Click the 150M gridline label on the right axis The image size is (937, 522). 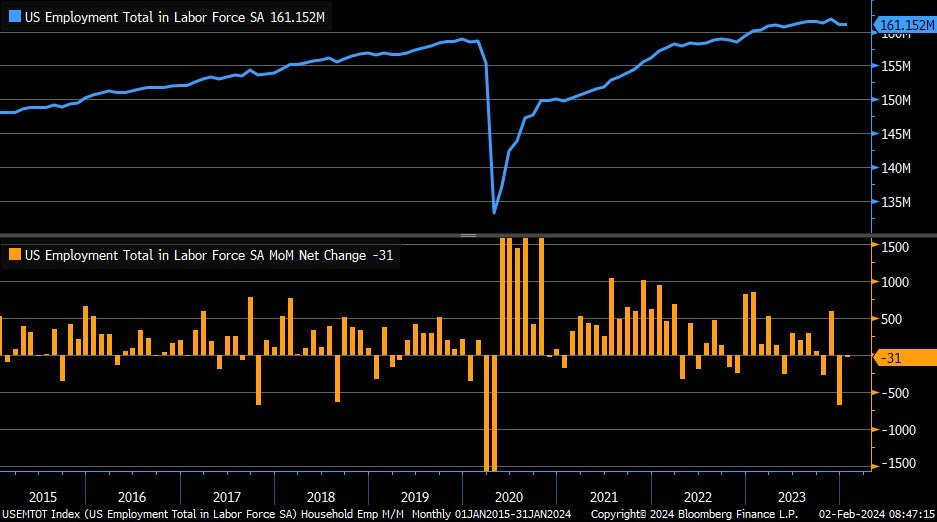click(895, 100)
